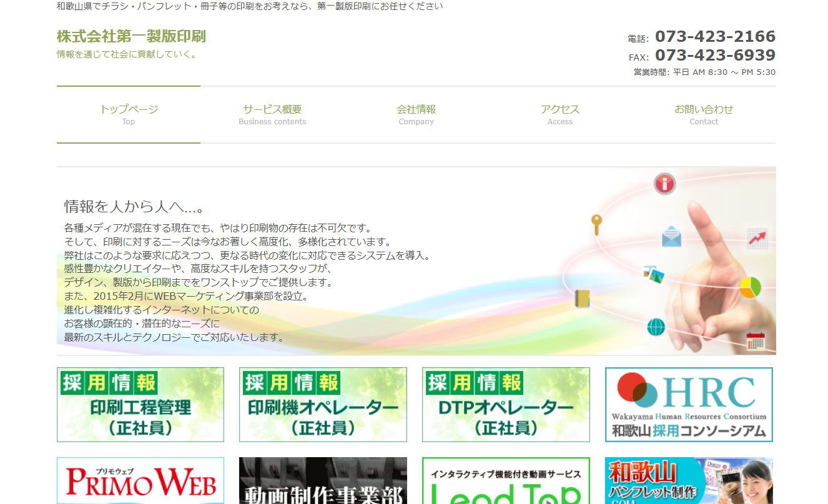Click the tagline 情報を通じて社会に貢献していく。
828x504 pixels.
(x=127, y=54)
